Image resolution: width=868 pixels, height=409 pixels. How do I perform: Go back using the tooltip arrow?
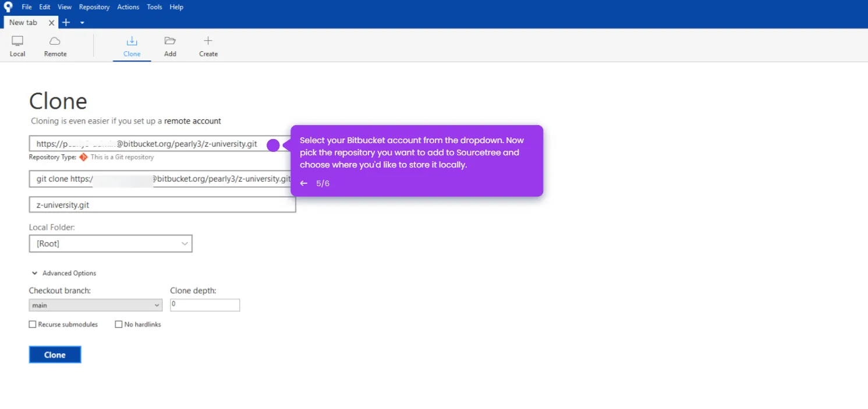pos(303,183)
